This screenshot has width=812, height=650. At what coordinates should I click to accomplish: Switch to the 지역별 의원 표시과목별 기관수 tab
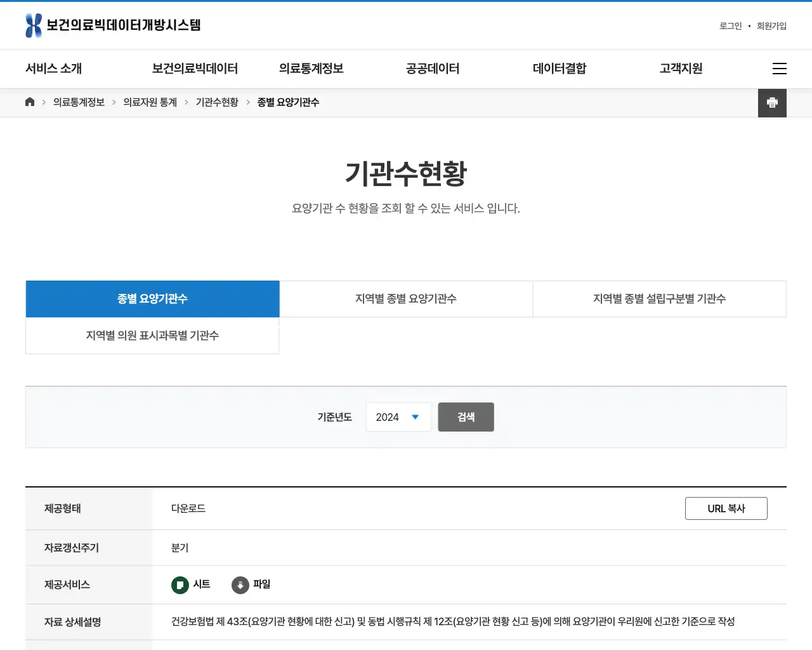(152, 336)
